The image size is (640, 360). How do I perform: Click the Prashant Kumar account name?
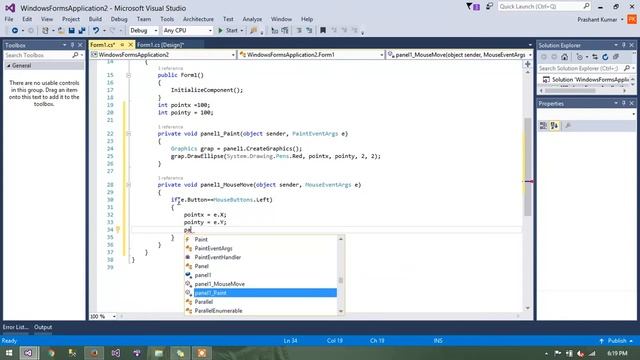597,20
